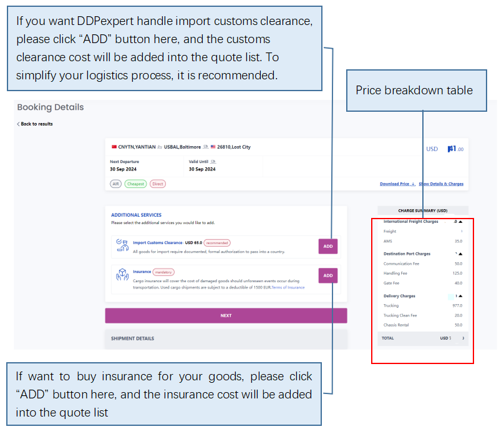Select the Direct tag

[158, 184]
